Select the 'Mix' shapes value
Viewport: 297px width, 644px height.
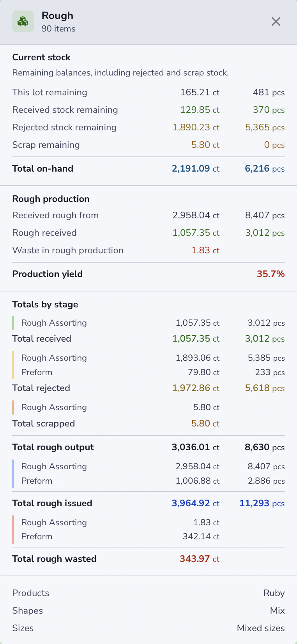point(278,611)
